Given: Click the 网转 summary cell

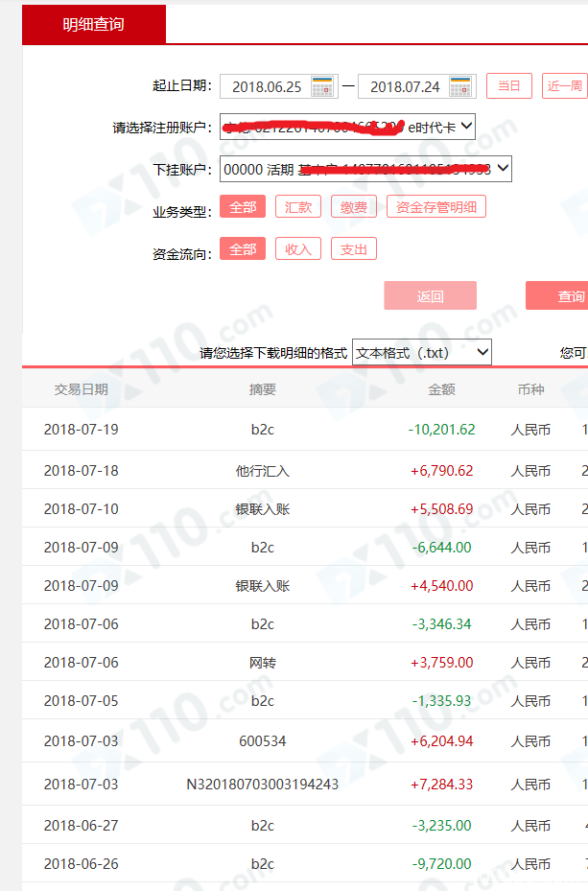Looking at the screenshot, I should (x=263, y=663).
